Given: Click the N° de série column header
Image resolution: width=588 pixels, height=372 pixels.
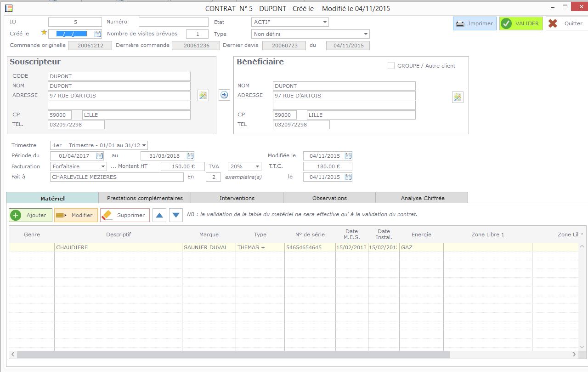Looking at the screenshot, I should 310,235.
